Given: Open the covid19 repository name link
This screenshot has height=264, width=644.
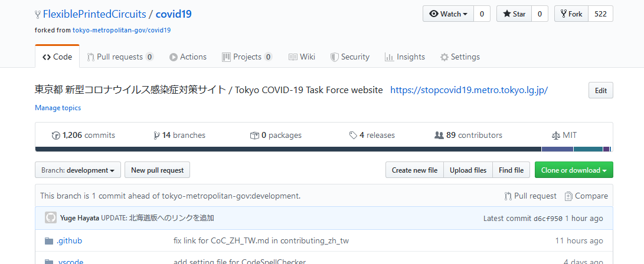Looking at the screenshot, I should [x=174, y=14].
